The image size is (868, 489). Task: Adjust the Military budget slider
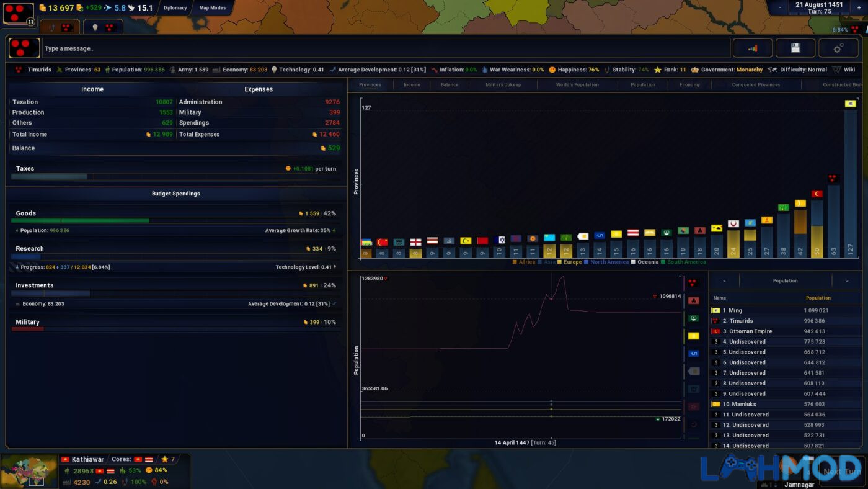click(175, 329)
